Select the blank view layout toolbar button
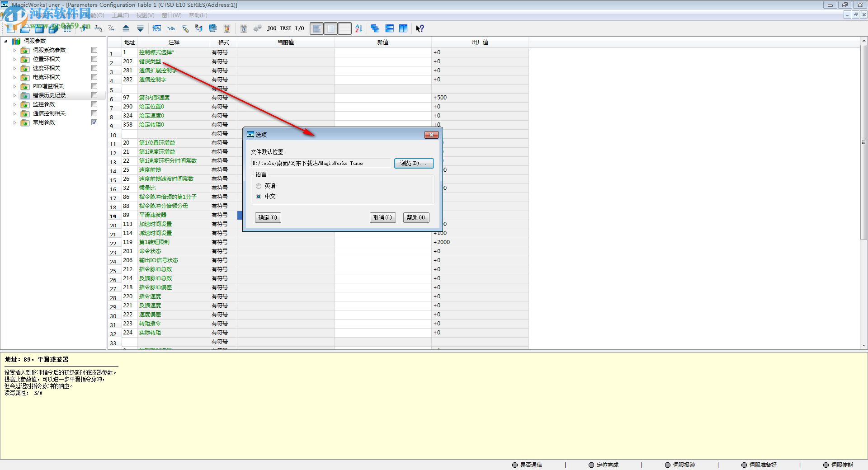This screenshot has width=868, height=470. (x=344, y=28)
